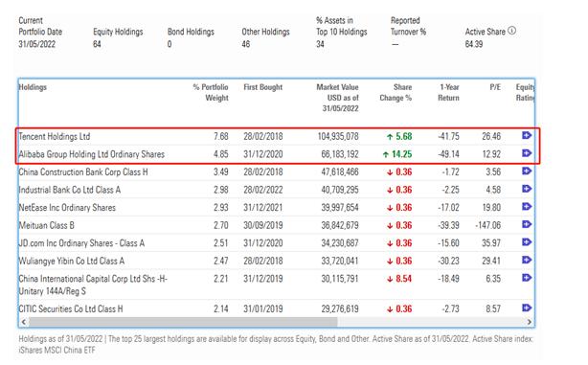This screenshot has height=365, width=588.
Task: Click the Holdings column header
Action: tap(33, 87)
